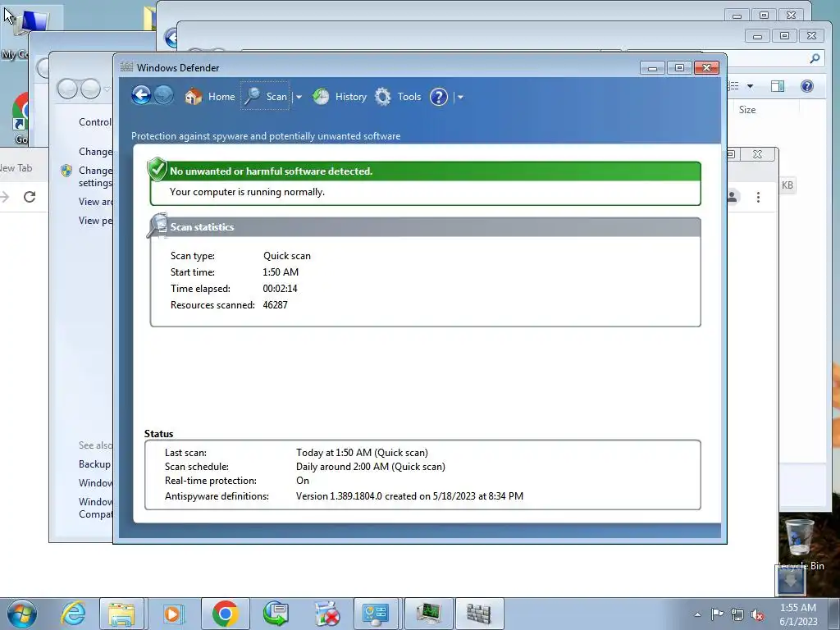Viewport: 840px width, 630px height.
Task: Open the Control Panel taskbar item
Action: tap(376, 614)
